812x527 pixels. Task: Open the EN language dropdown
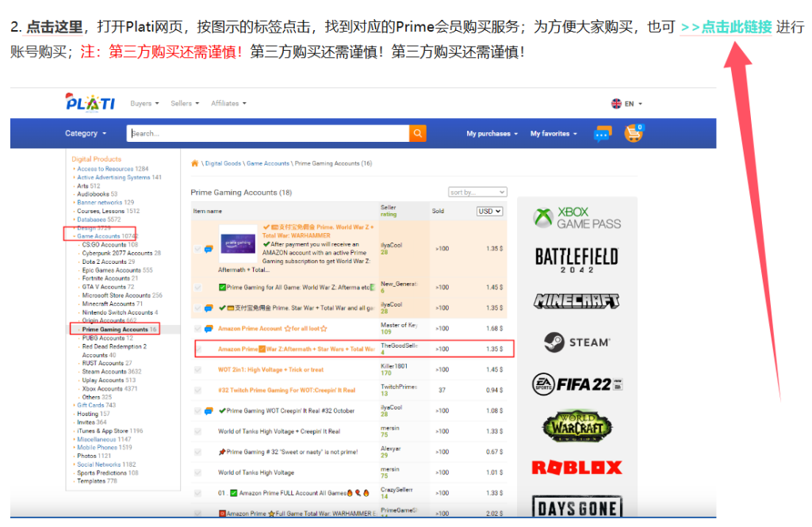633,104
